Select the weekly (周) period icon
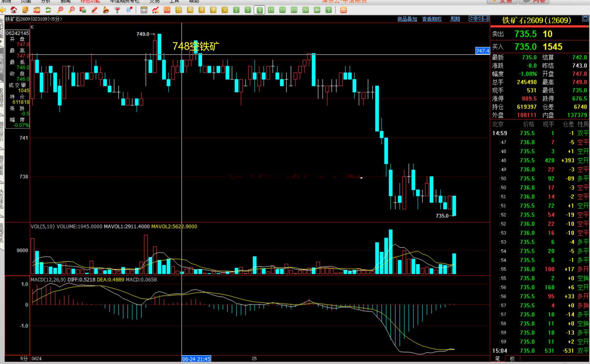The width and height of the screenshot is (590, 364). (190, 10)
